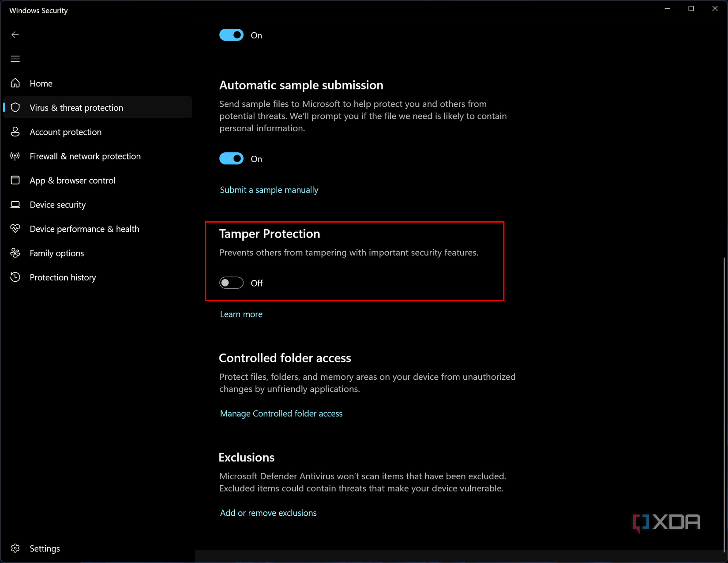Open Manage Controlled folder access
The width and height of the screenshot is (728, 563).
coord(281,413)
